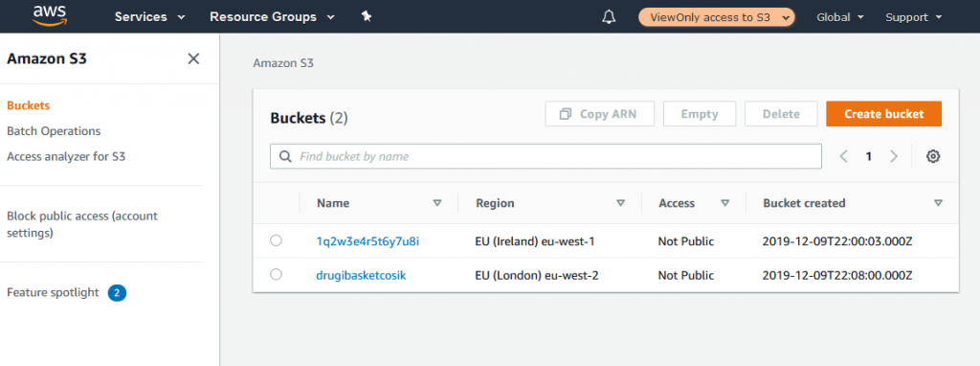Expand the Resource Groups dropdown
Image resolution: width=980 pixels, height=366 pixels.
point(273,17)
